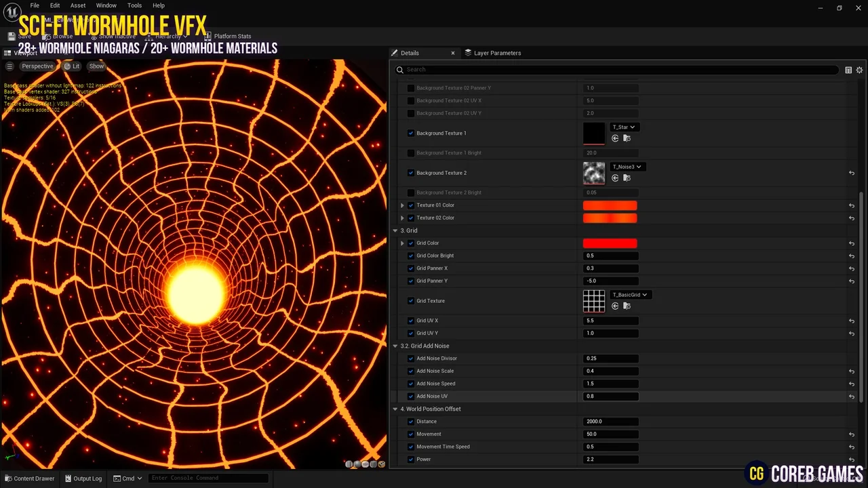Open the Content Drawer
Viewport: 868px width, 488px height.
29,479
